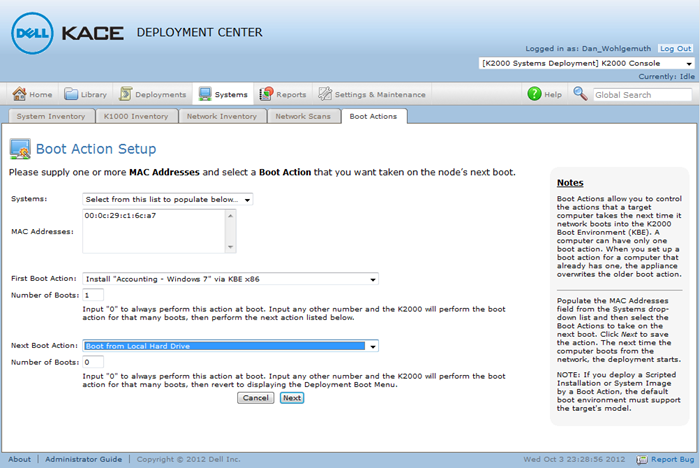Click second Number of Boots field showing 0

(x=93, y=362)
